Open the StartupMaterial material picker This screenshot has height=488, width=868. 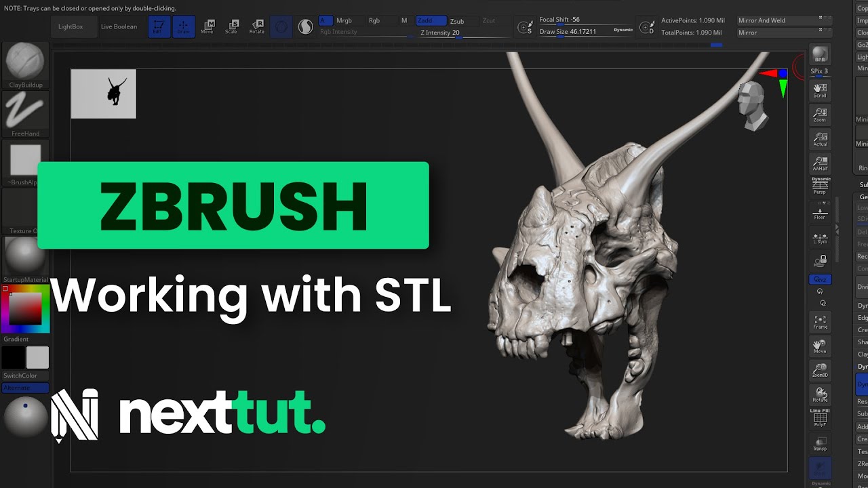click(x=26, y=260)
